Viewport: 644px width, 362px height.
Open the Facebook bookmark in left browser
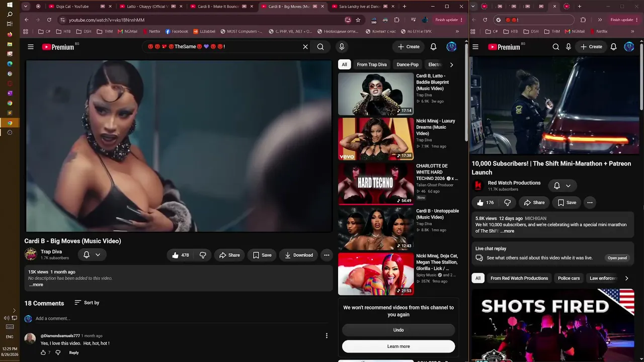pyautogui.click(x=177, y=31)
